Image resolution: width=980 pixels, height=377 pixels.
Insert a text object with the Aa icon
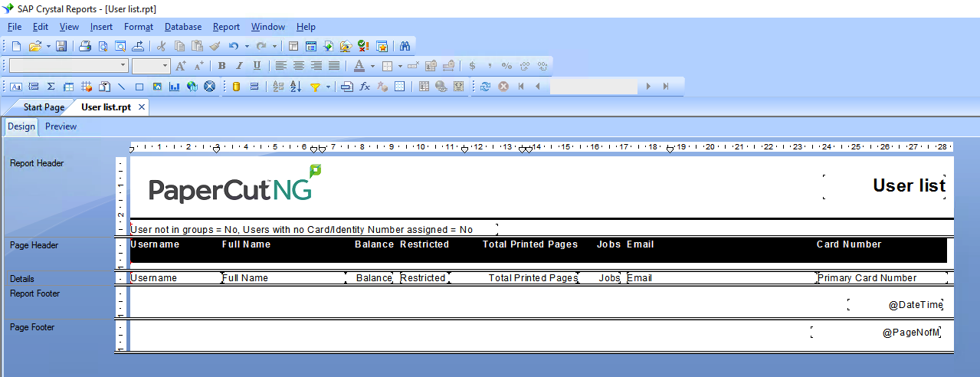click(16, 87)
